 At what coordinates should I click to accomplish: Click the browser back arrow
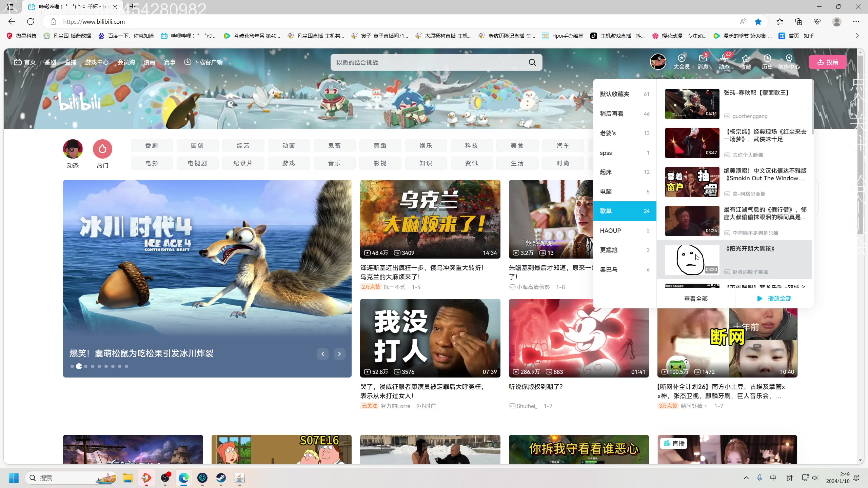[x=12, y=22]
